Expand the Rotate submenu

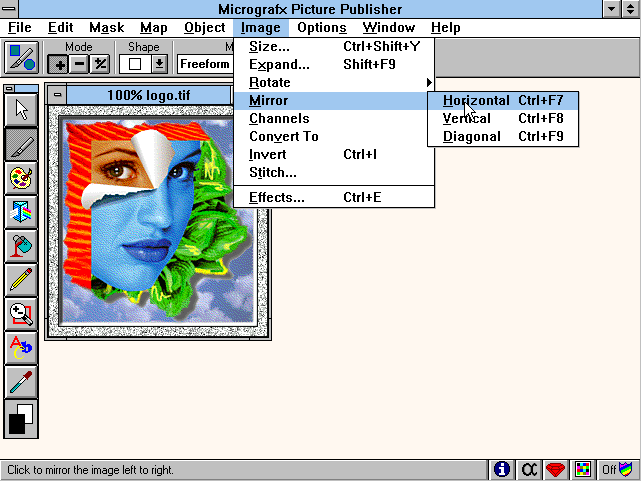(x=334, y=83)
